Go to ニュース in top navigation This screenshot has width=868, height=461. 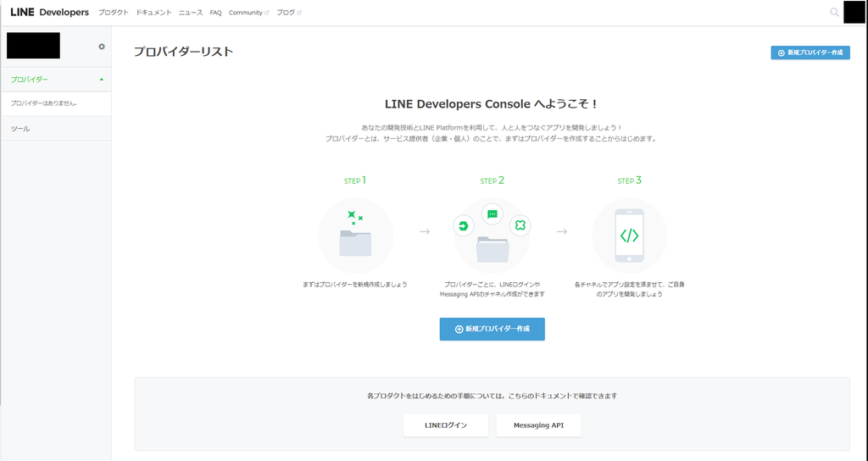[x=191, y=12]
